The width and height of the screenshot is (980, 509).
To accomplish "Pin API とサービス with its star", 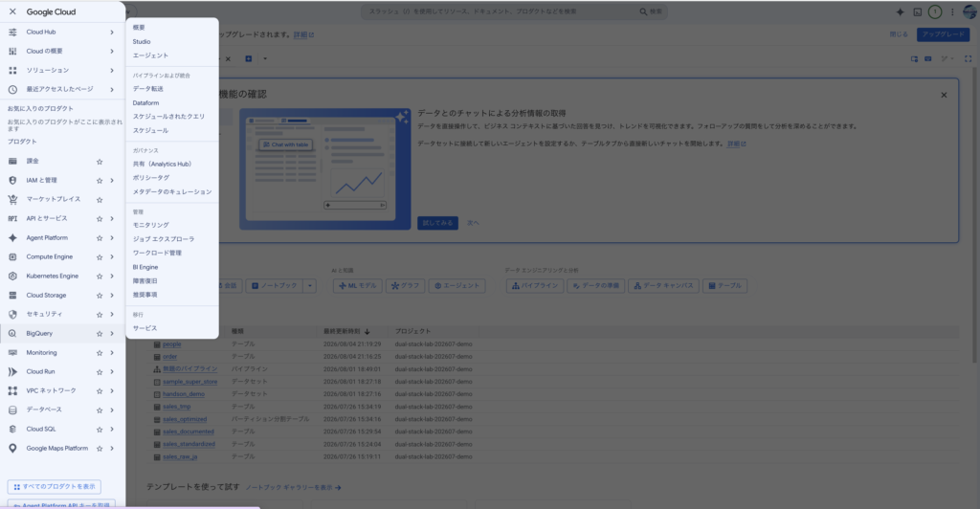I will click(x=100, y=219).
